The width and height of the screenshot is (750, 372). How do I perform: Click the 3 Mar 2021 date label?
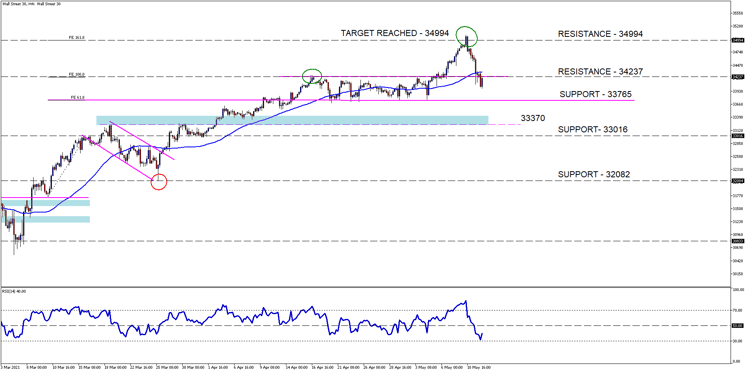click(11, 367)
